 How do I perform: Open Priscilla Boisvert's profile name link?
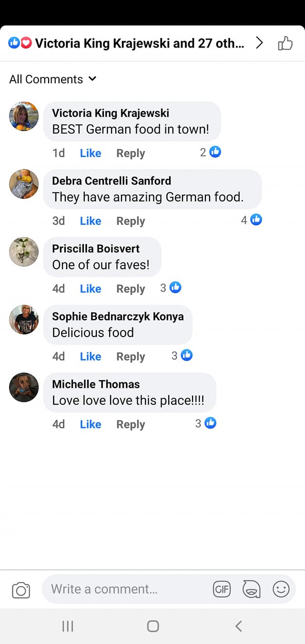96,248
